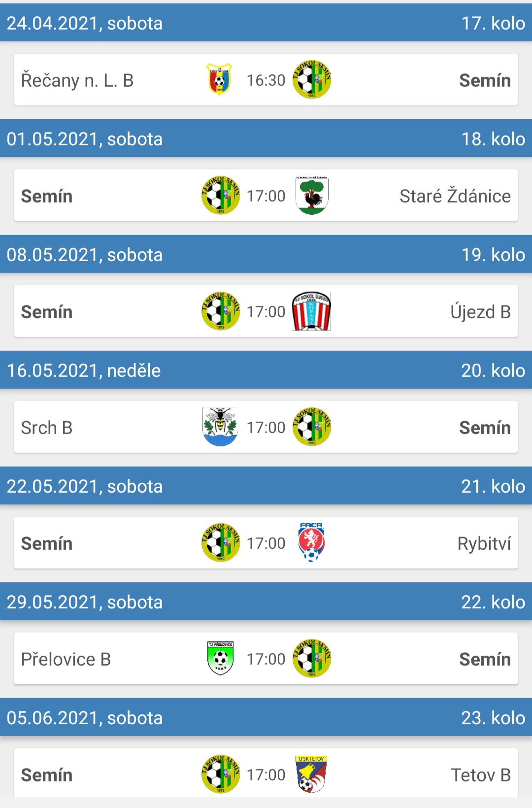Tap the Přelovice B green crest
Screen dimensions: 532x808
coord(221,658)
